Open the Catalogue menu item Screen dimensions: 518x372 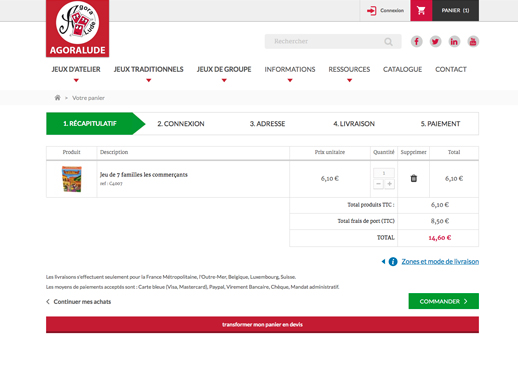coord(402,69)
